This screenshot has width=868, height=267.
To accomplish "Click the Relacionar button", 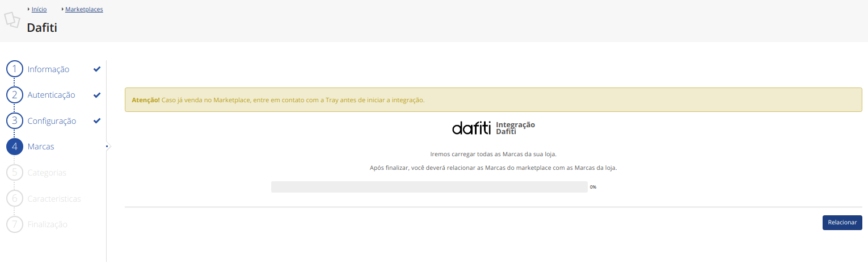I will (842, 223).
